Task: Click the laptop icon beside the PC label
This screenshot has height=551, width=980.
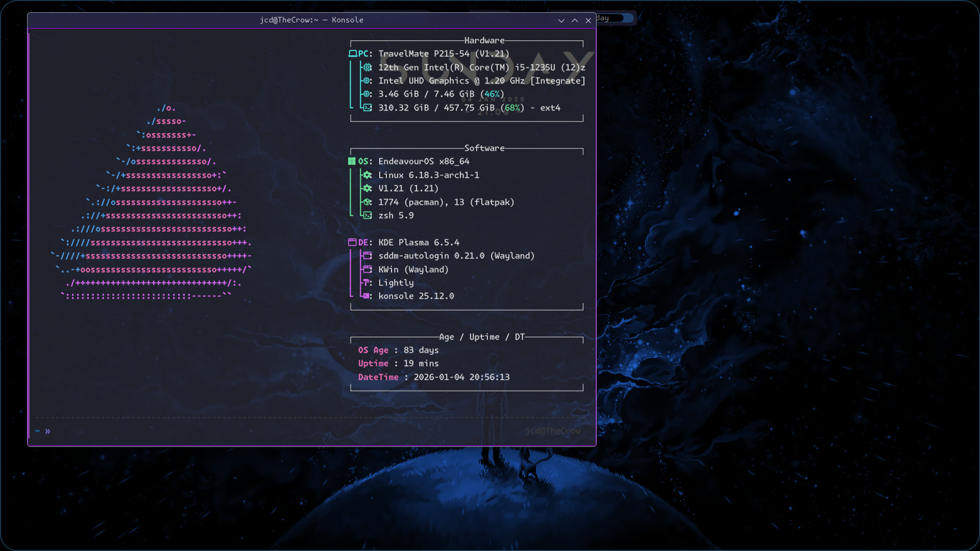Action: 352,54
